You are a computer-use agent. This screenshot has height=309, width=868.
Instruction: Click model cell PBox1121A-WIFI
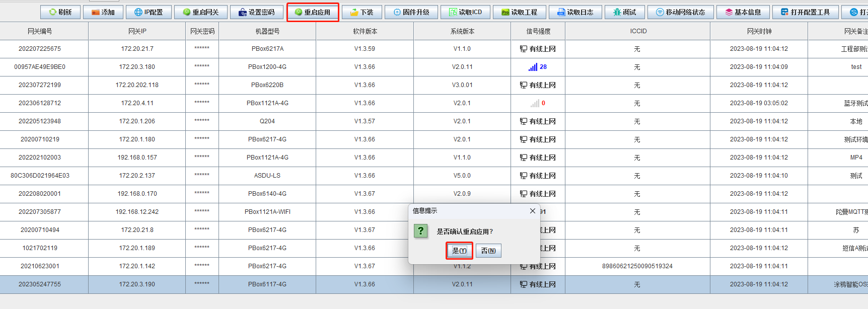point(267,212)
